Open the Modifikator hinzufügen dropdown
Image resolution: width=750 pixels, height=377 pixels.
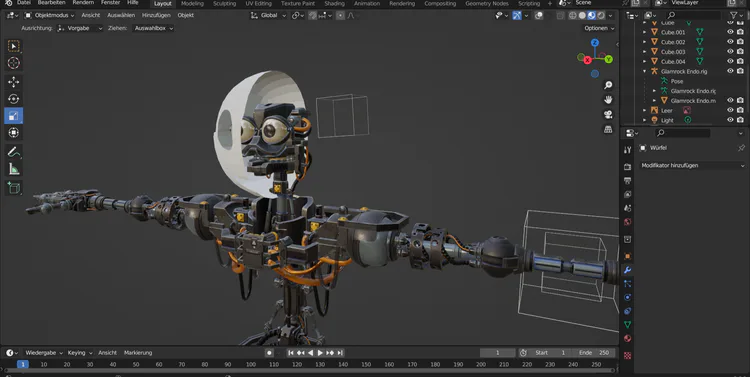tap(692, 166)
